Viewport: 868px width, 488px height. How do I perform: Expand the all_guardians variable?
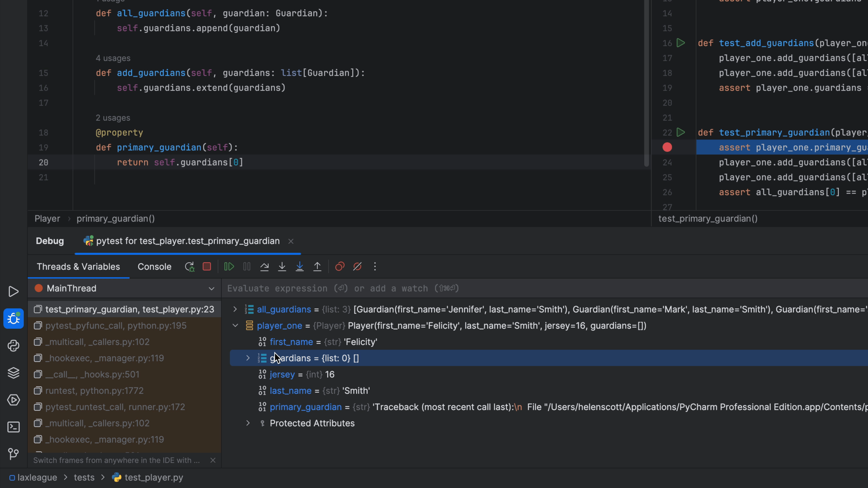(235, 309)
